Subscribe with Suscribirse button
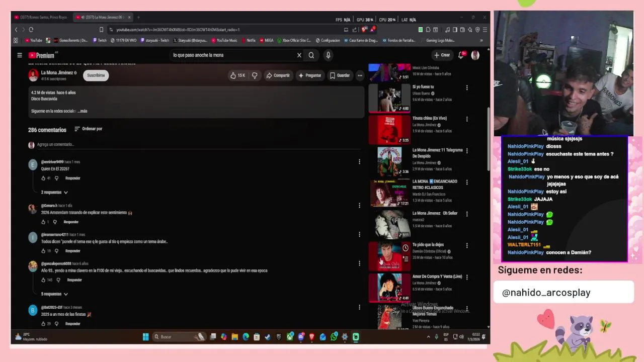 tap(96, 75)
